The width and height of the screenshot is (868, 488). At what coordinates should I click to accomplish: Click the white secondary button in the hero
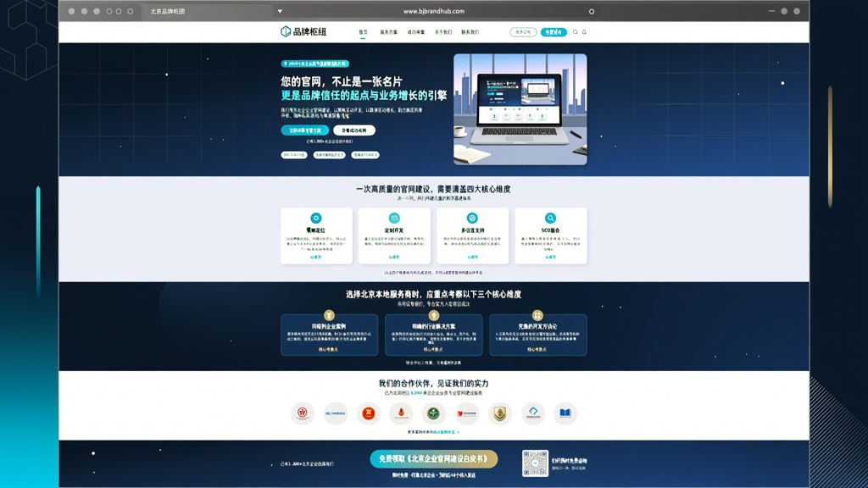tap(354, 130)
